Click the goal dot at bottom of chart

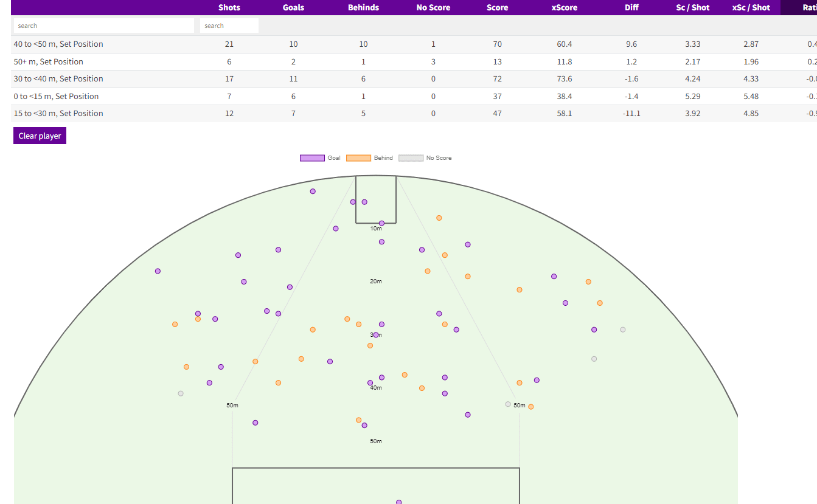click(399, 502)
